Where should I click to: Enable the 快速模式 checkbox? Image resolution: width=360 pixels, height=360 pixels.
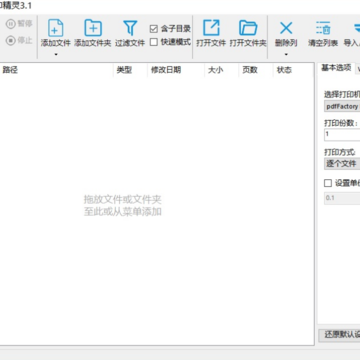[154, 42]
